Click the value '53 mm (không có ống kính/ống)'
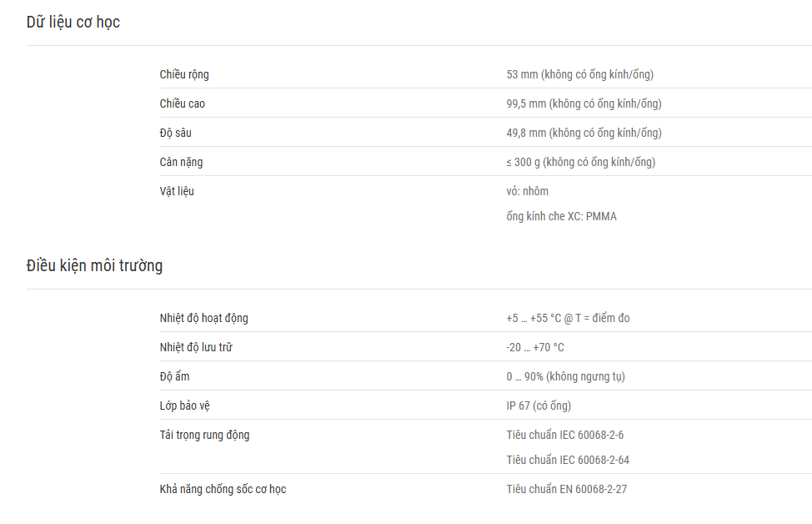Image resolution: width=812 pixels, height=524 pixels. [580, 74]
